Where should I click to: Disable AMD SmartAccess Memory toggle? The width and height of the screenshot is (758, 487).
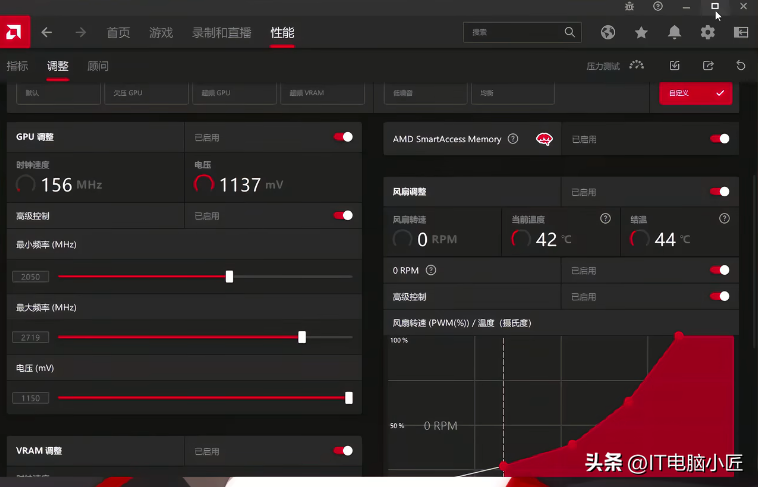pyautogui.click(x=720, y=139)
